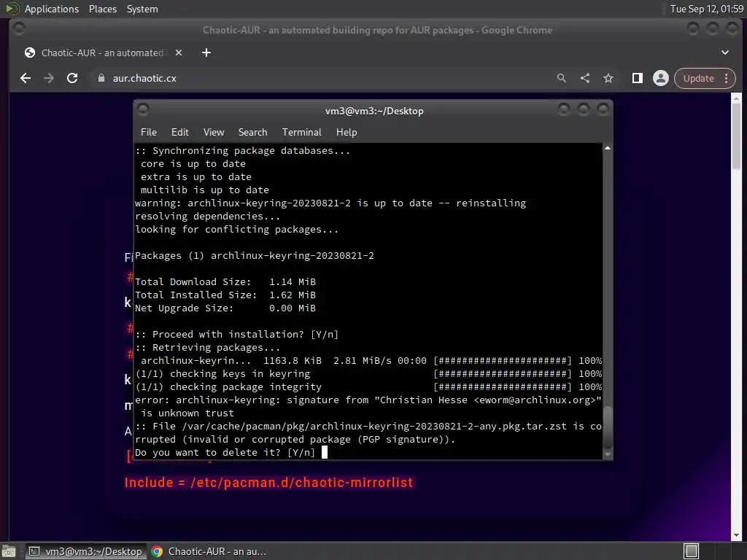Click the terminal scrollbar thumb

608,427
